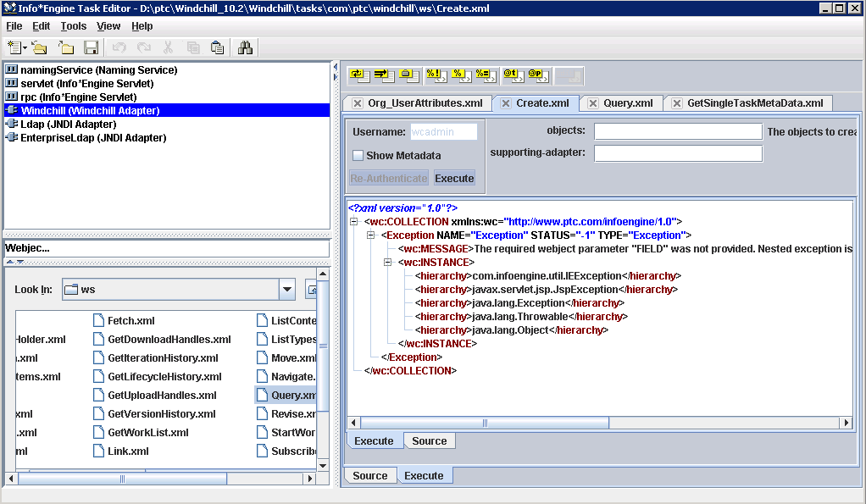Viewport: 866px width, 504px height.
Task: Click the Username input field
Action: pyautogui.click(x=443, y=132)
